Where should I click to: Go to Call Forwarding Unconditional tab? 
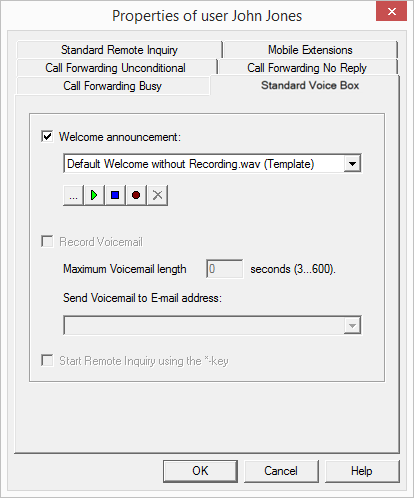pos(116,68)
